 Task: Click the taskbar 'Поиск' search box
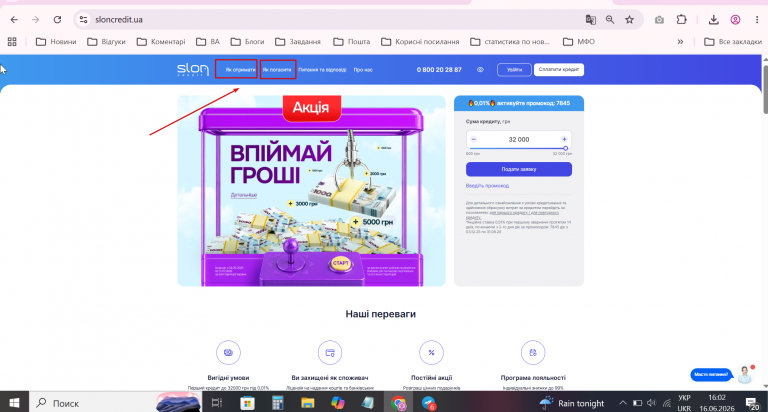pyautogui.click(x=115, y=403)
